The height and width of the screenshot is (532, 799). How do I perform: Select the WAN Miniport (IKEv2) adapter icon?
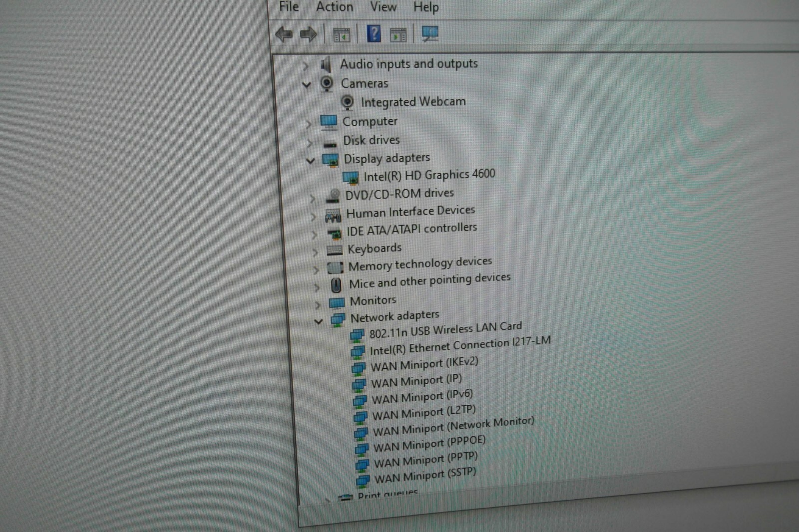359,369
